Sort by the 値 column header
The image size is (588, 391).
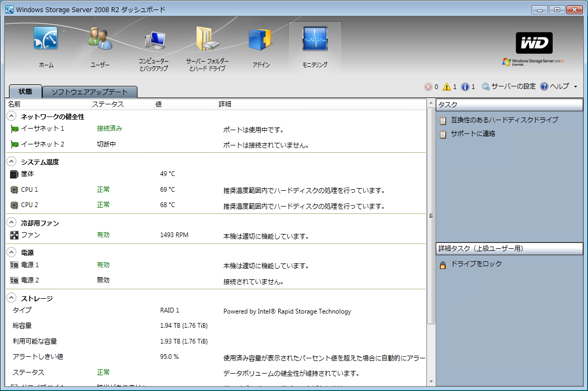pyautogui.click(x=187, y=104)
